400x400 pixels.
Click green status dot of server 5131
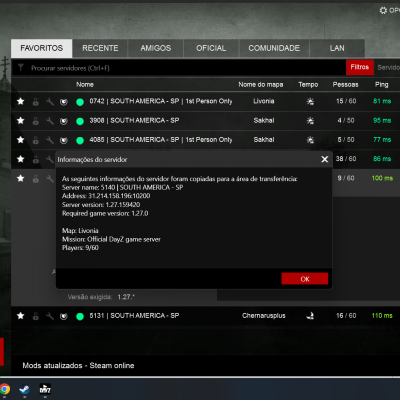80,316
